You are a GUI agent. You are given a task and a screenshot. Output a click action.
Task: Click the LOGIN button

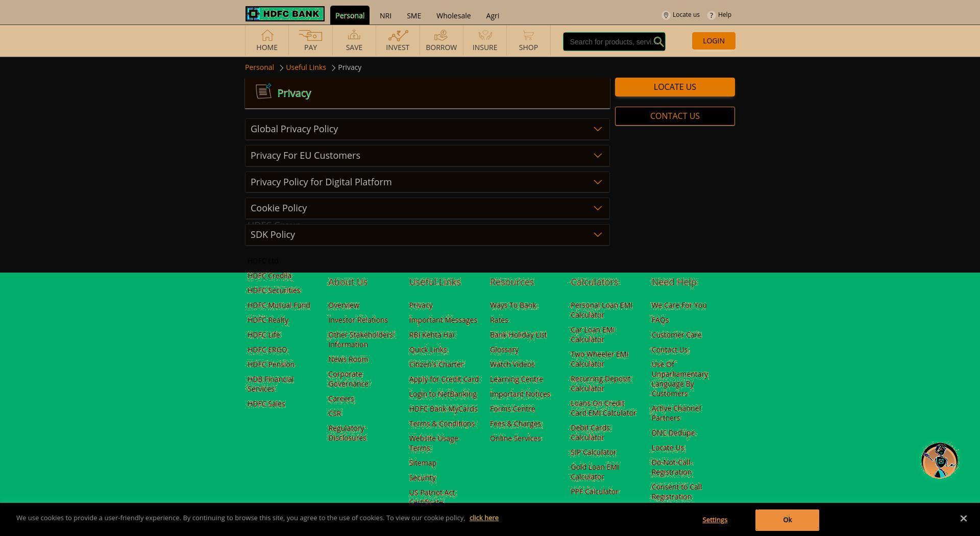pyautogui.click(x=714, y=41)
